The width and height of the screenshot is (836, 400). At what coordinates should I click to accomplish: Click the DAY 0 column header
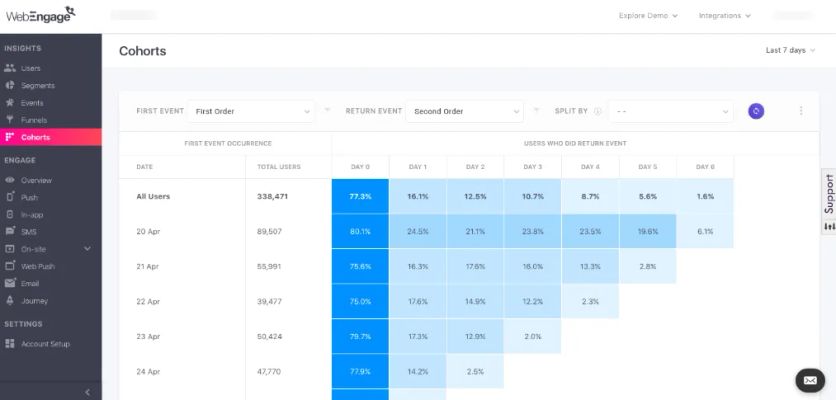click(360, 166)
